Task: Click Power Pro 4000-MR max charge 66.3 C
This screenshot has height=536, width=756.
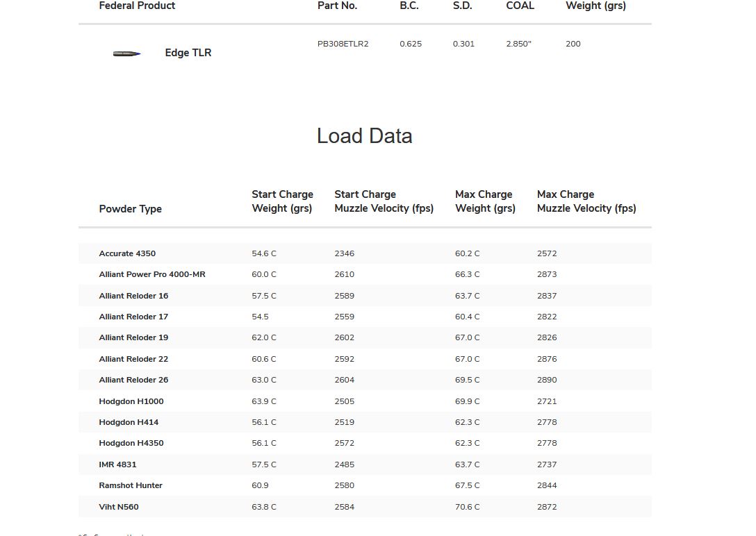Action: pos(467,274)
